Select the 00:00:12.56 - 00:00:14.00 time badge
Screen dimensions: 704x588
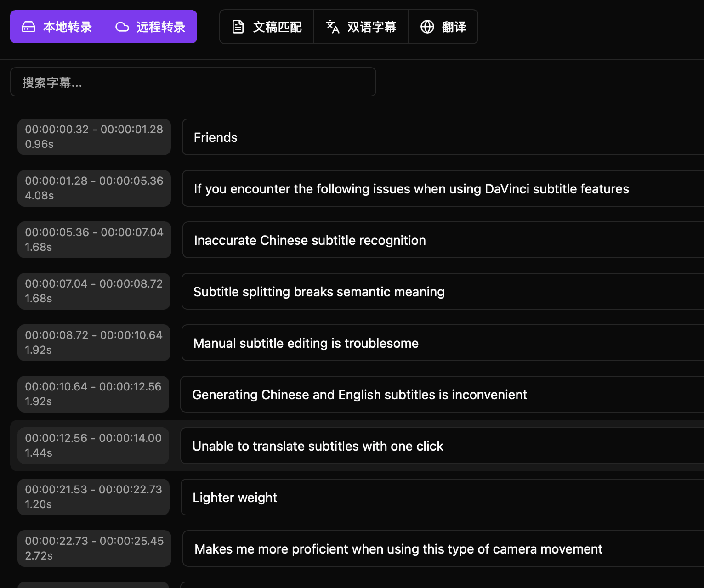(93, 446)
